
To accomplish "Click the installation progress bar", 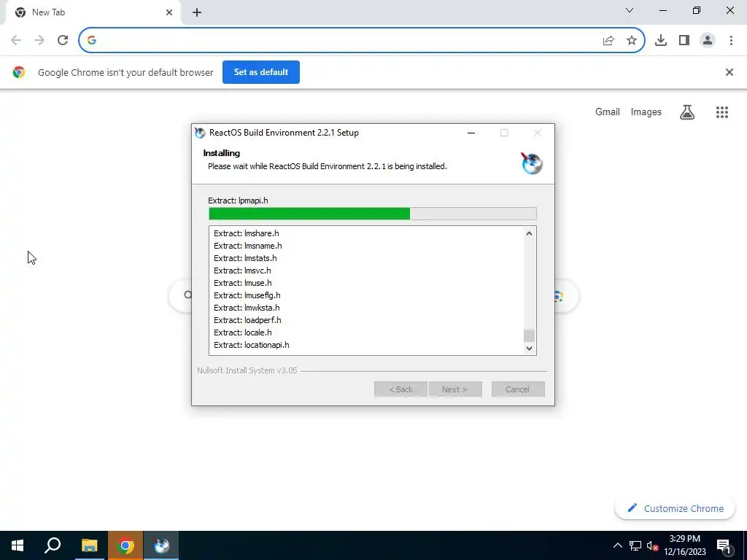I will (x=373, y=214).
